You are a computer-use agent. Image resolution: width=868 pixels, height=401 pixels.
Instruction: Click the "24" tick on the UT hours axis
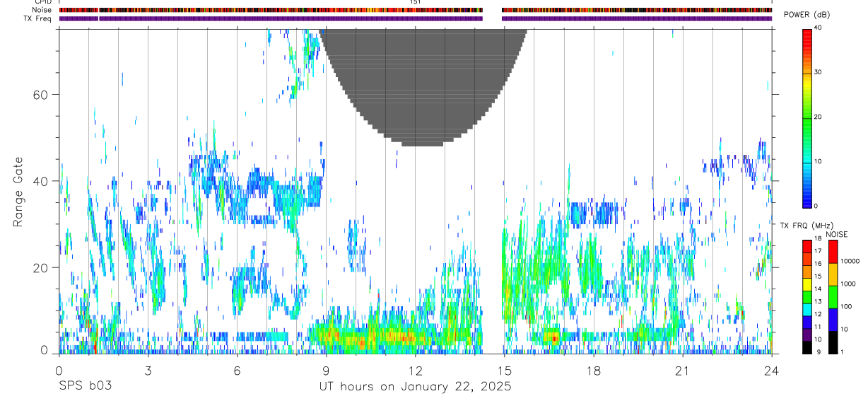tap(772, 371)
